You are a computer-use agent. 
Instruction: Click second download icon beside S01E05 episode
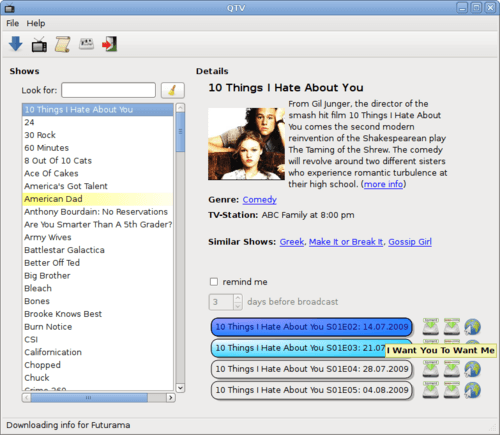(x=452, y=390)
